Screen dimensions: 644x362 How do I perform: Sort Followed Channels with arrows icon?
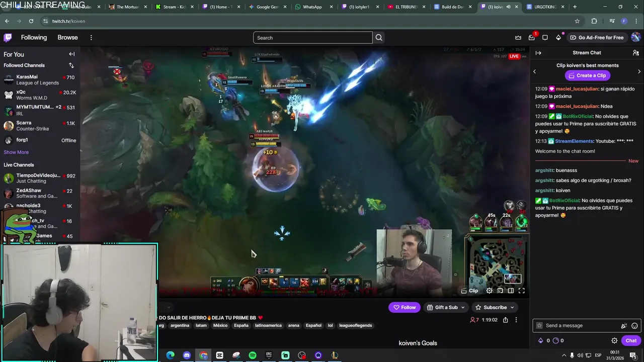(x=71, y=65)
